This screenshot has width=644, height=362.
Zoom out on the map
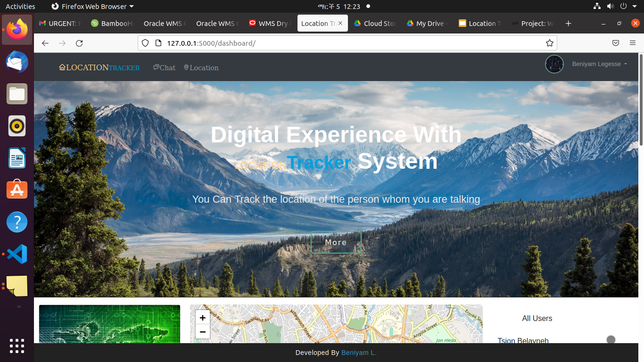tap(203, 331)
